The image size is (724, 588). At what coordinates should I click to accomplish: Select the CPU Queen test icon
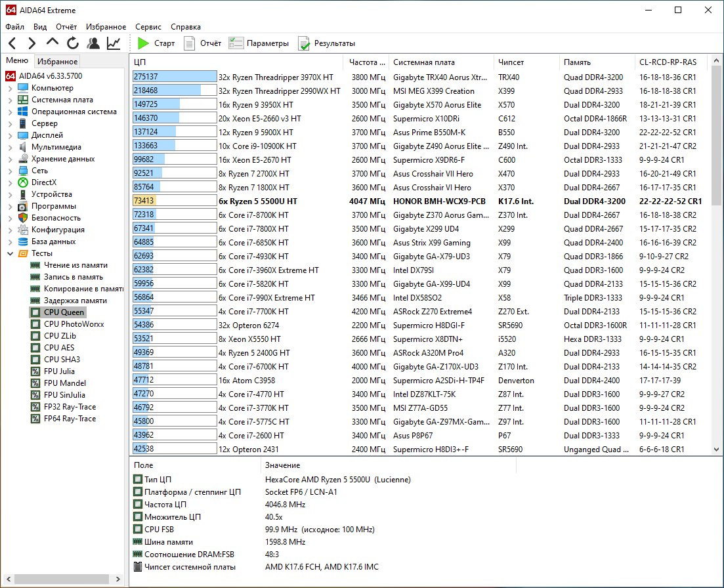(35, 312)
